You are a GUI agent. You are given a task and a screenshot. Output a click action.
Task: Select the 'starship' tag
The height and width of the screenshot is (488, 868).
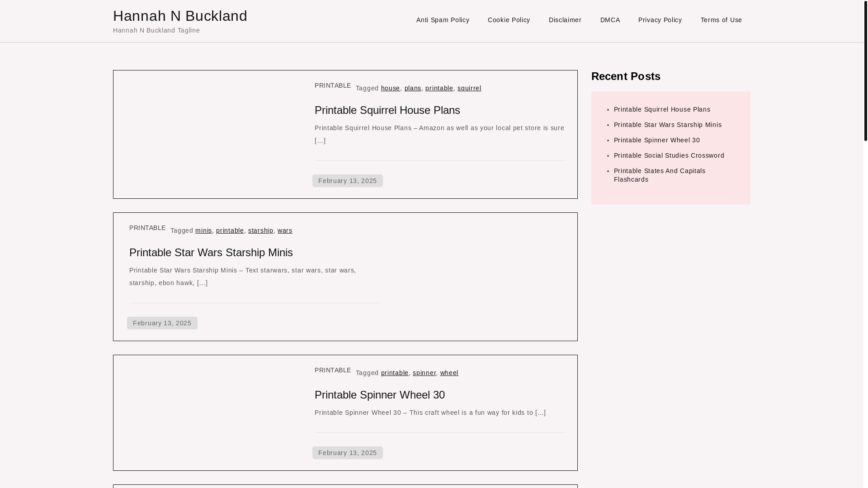pos(260,230)
